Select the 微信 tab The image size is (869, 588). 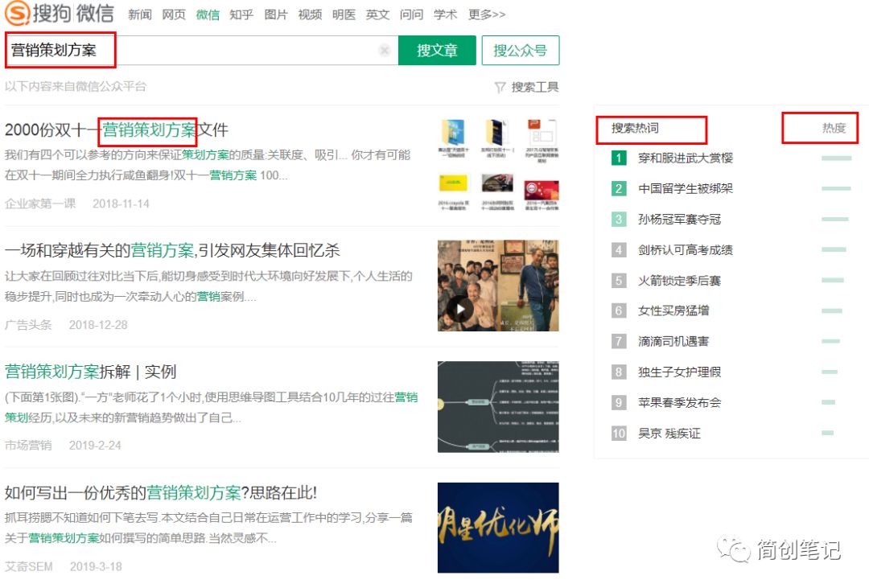[208, 14]
